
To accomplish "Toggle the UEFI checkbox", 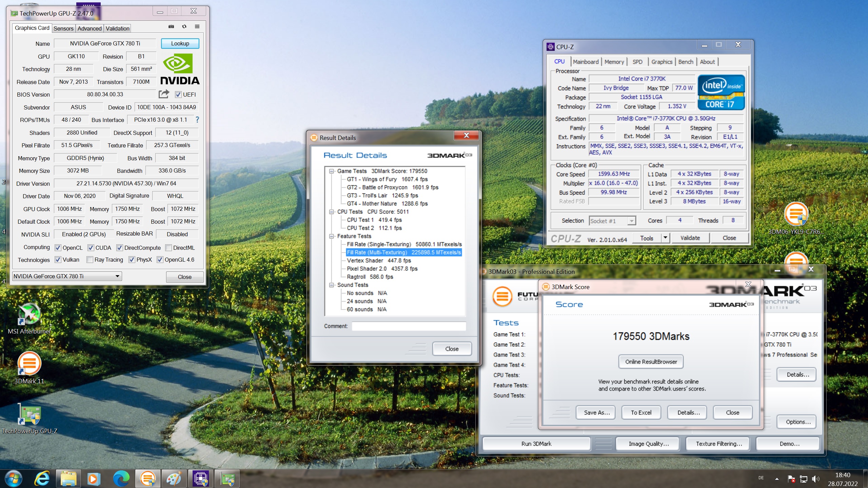I will click(x=178, y=95).
